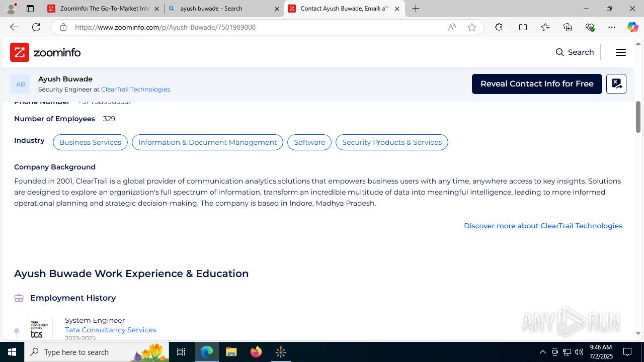Click the scrollbar down arrow
Screen dimensions: 644x362
(x=638, y=334)
